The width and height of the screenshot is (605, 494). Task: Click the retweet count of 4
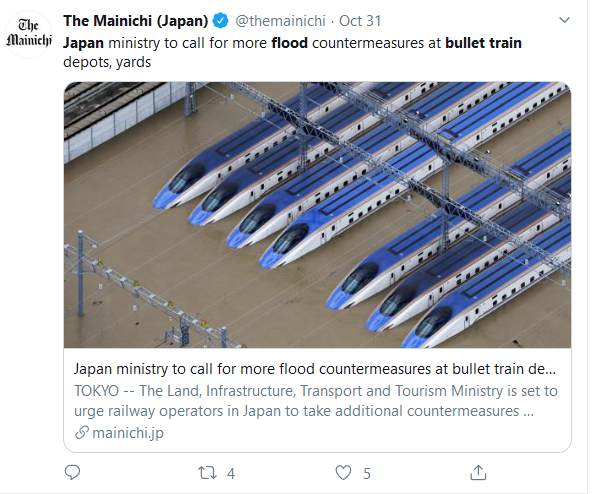pos(231,473)
